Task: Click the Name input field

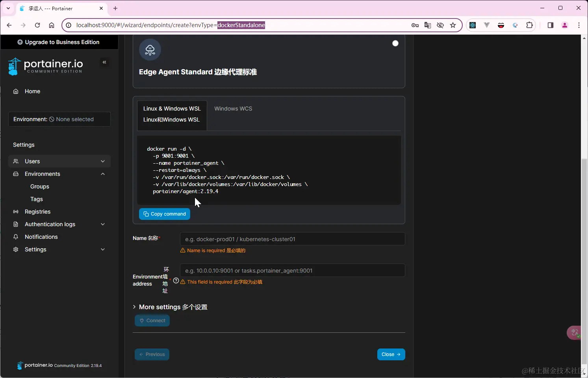Action: 292,239
